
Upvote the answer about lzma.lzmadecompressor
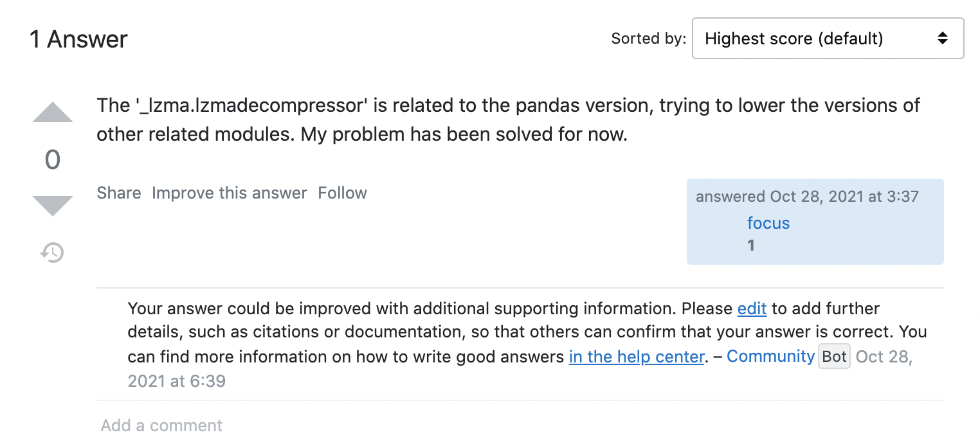click(53, 113)
